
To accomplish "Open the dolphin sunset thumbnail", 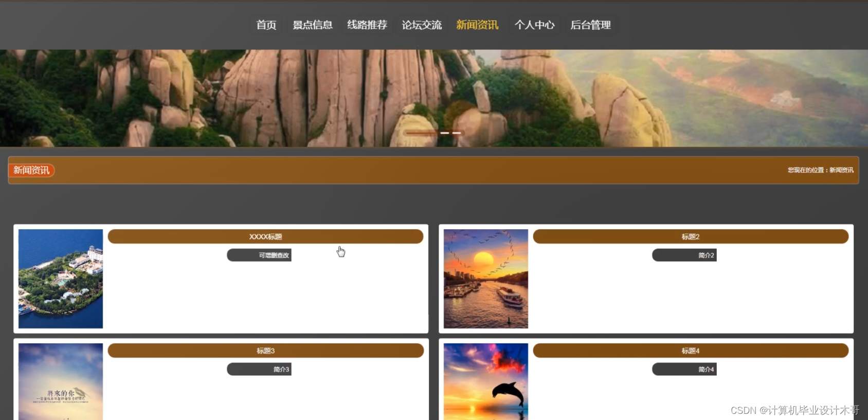I will pyautogui.click(x=486, y=381).
